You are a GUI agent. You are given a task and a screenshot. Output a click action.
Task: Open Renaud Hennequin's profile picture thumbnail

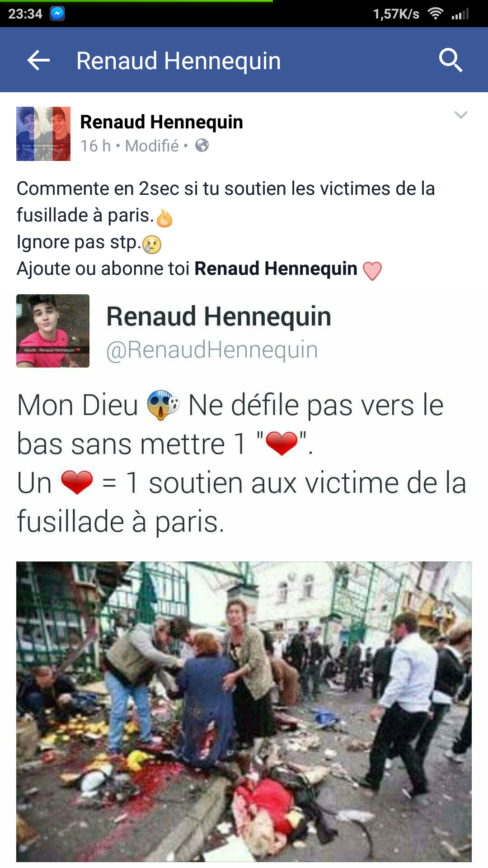(43, 134)
